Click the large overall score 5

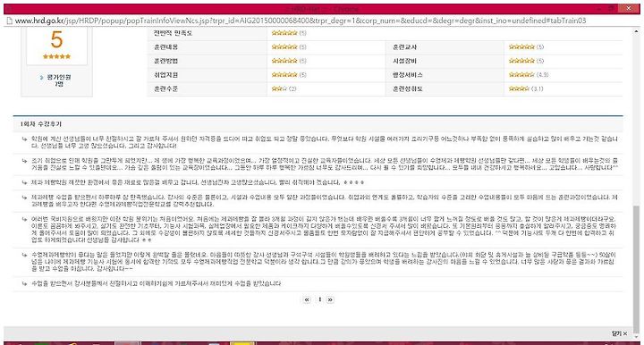point(56,40)
